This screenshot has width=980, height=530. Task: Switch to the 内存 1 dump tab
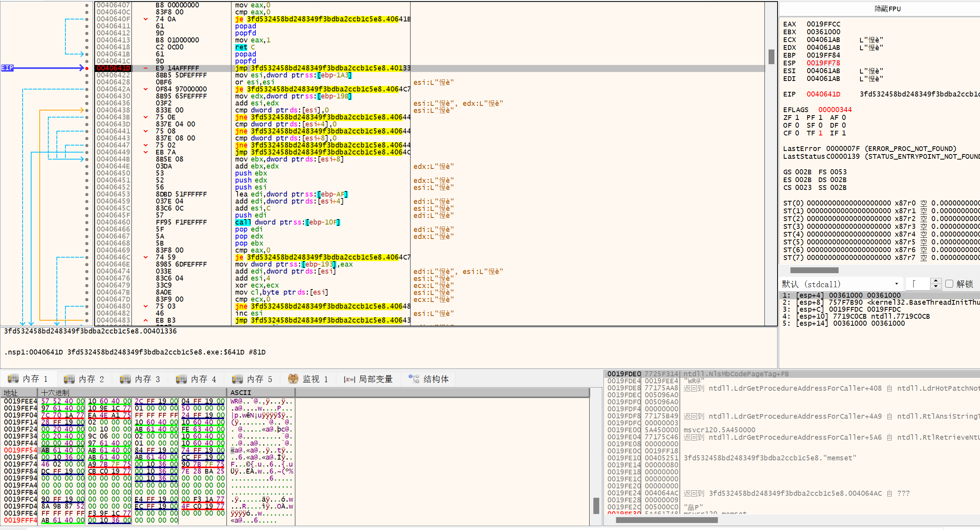point(28,379)
